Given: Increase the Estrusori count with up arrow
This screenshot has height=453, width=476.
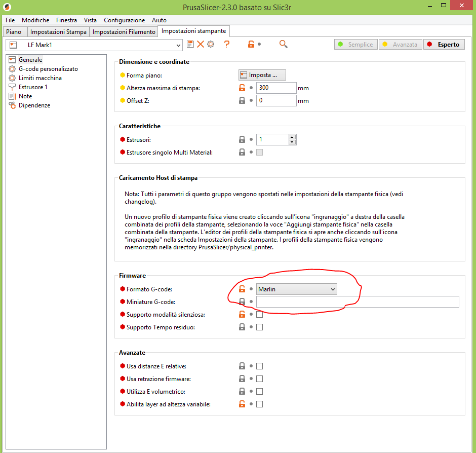Looking at the screenshot, I should [x=292, y=137].
